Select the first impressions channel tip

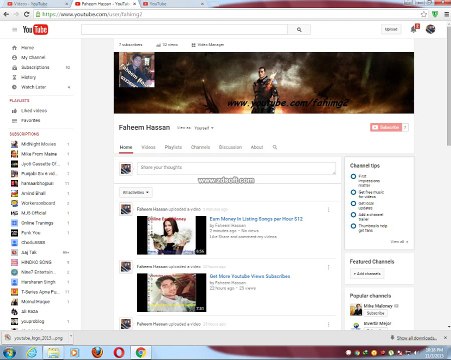[x=353, y=176]
